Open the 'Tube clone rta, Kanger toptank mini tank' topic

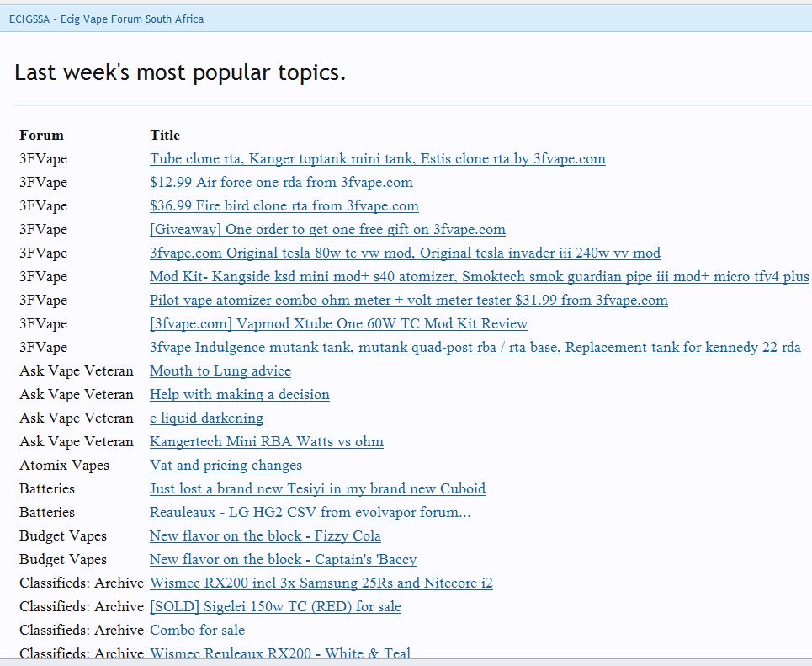click(378, 158)
